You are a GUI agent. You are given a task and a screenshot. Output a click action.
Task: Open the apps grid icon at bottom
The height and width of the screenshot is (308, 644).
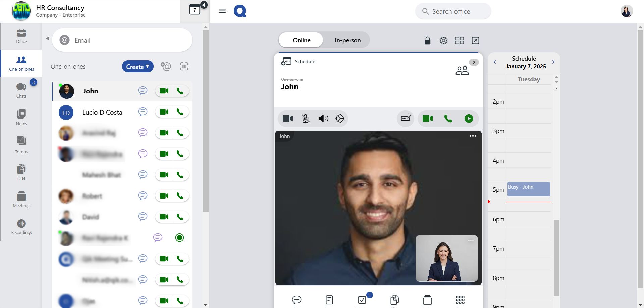(x=460, y=300)
